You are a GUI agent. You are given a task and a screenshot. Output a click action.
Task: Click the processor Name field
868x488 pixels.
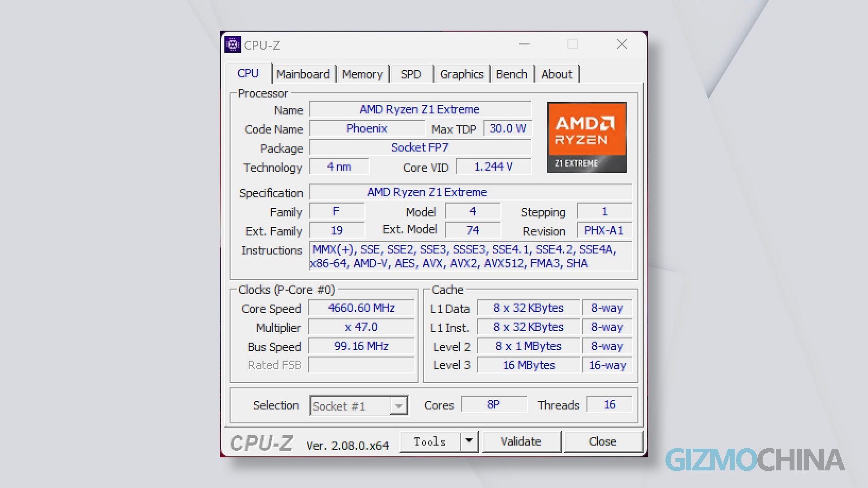point(420,109)
